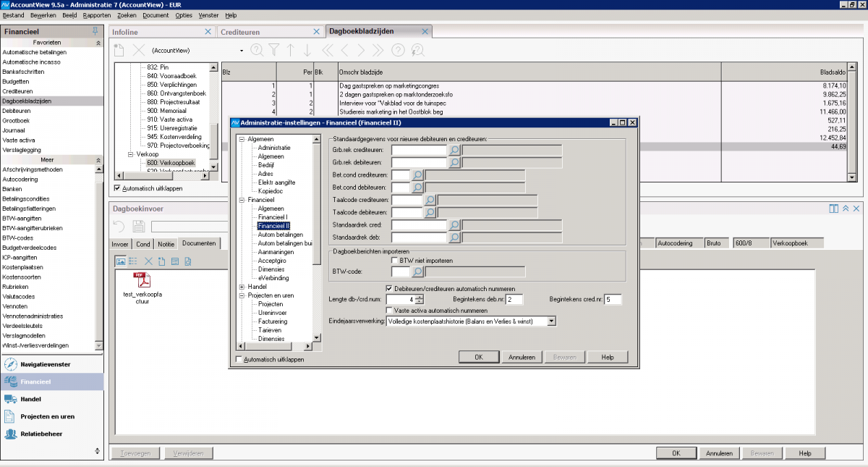
Task: Open lookup for Standaardrek cred
Action: tap(455, 225)
